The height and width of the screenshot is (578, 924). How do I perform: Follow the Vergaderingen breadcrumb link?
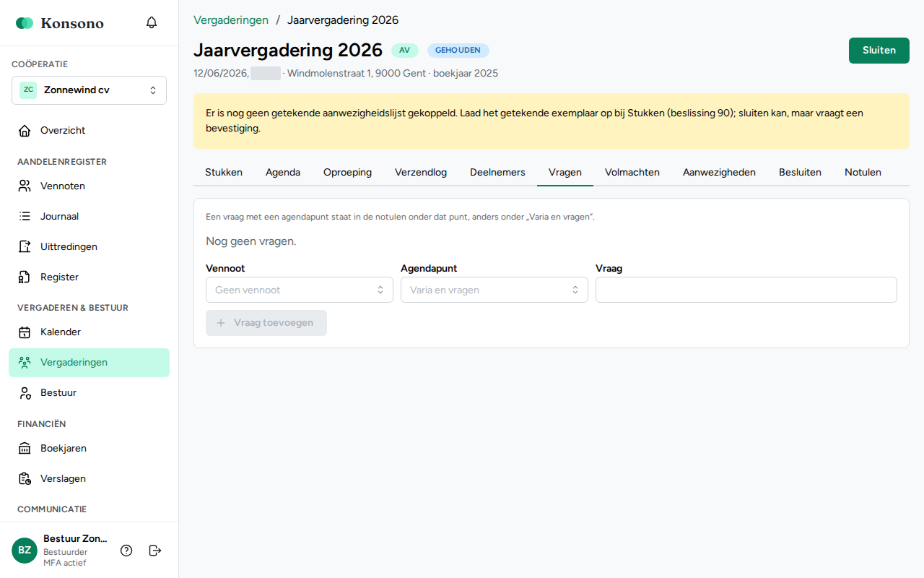pyautogui.click(x=231, y=20)
